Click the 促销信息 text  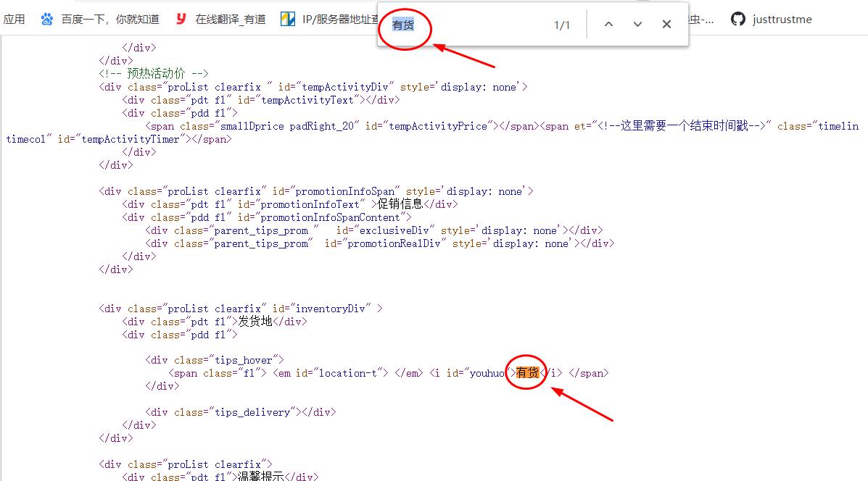400,204
